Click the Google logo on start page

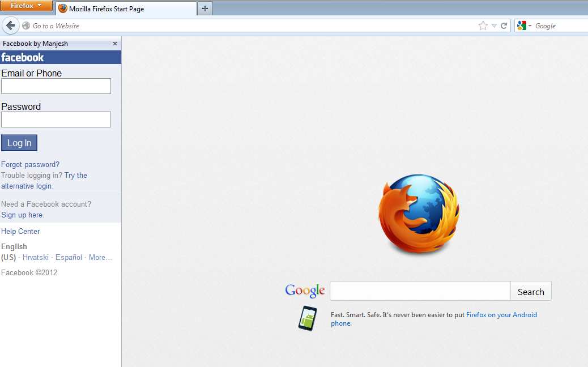click(x=305, y=291)
